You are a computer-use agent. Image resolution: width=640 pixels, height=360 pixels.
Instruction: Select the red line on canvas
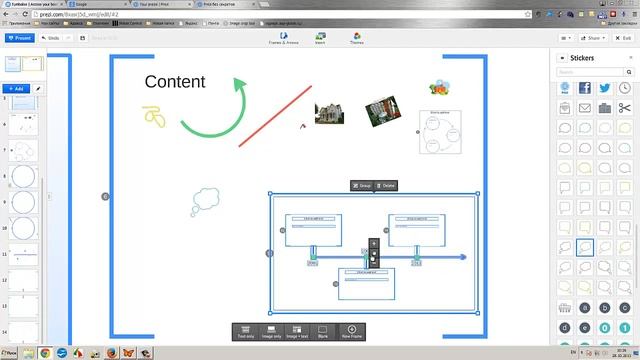click(x=275, y=116)
